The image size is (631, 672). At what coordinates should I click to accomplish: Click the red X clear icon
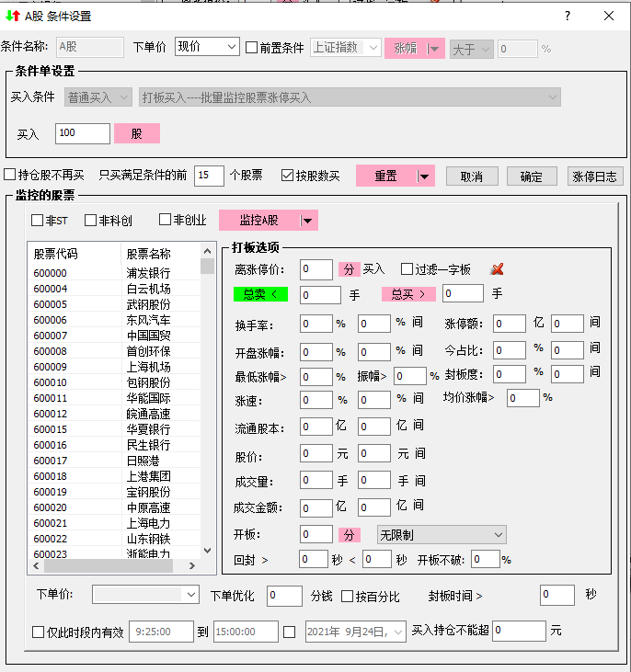coord(498,269)
